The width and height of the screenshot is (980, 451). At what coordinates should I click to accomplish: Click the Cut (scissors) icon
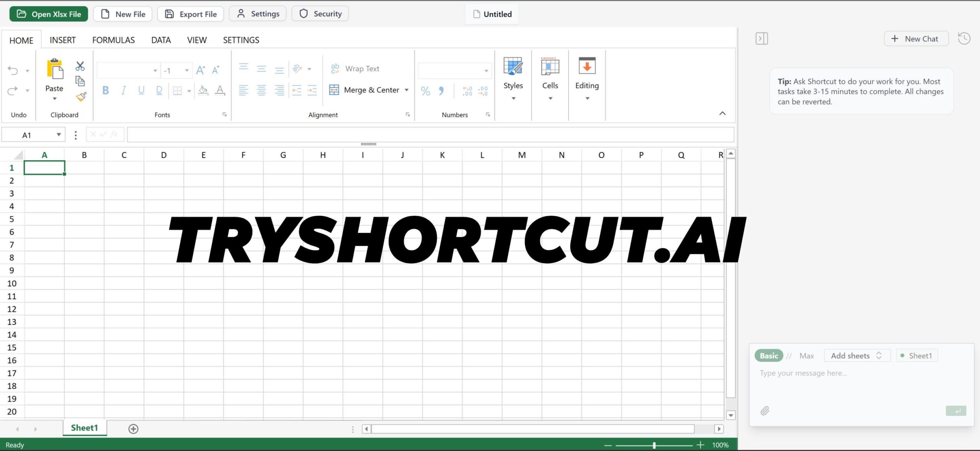click(x=80, y=65)
